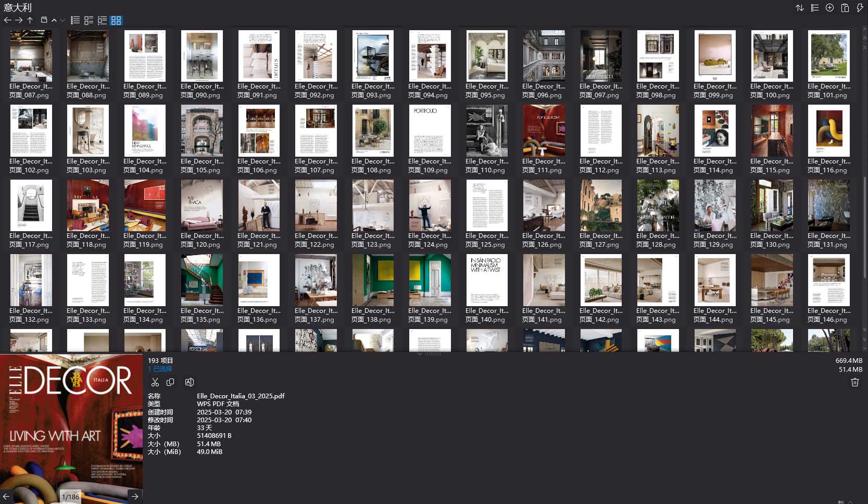The height and width of the screenshot is (504, 868).
Task: Expand the upward chevron next to the folder icon
Action: pyautogui.click(x=54, y=20)
